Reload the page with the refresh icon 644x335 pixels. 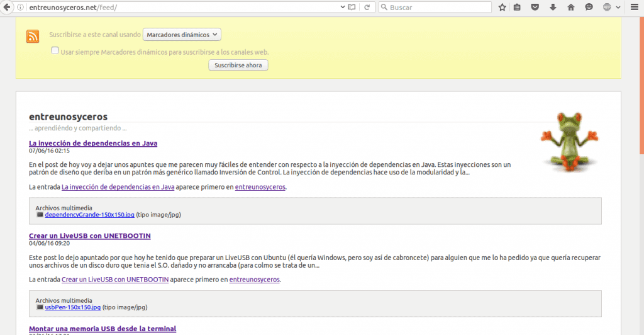tap(367, 7)
